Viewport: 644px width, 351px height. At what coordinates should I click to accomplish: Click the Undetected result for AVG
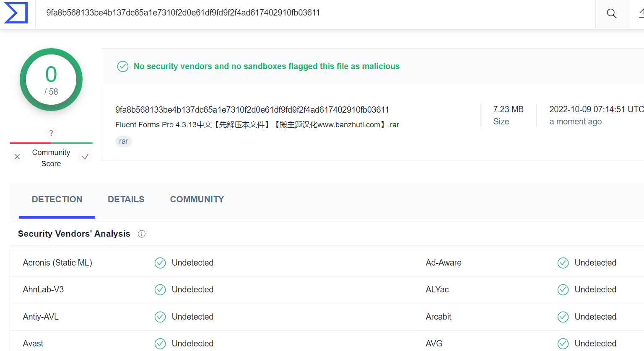596,343
